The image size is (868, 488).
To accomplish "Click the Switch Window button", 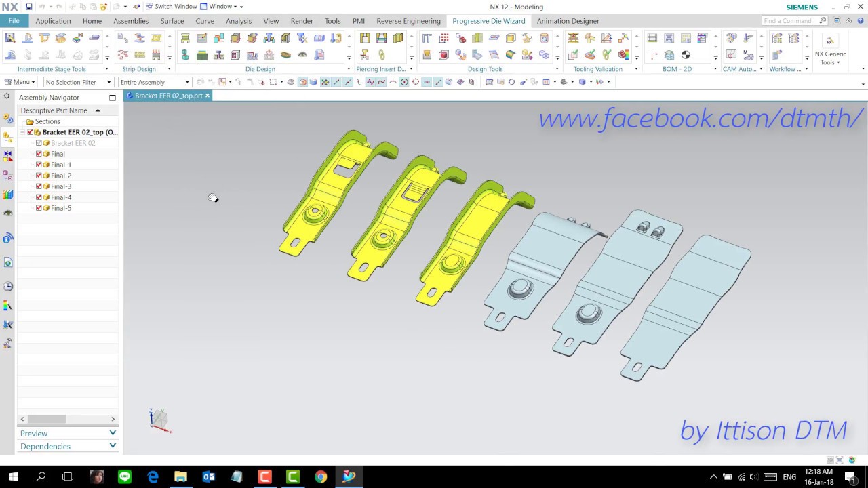I will click(x=171, y=7).
